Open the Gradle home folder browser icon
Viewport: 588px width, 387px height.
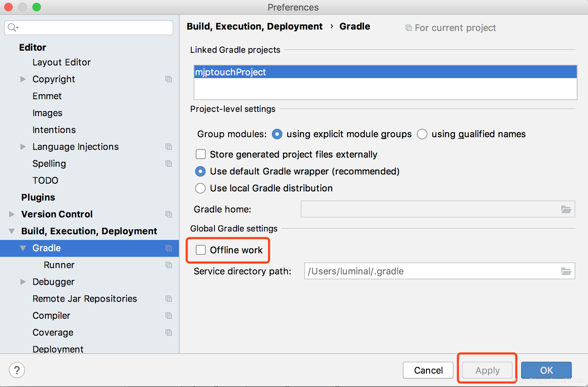click(566, 209)
